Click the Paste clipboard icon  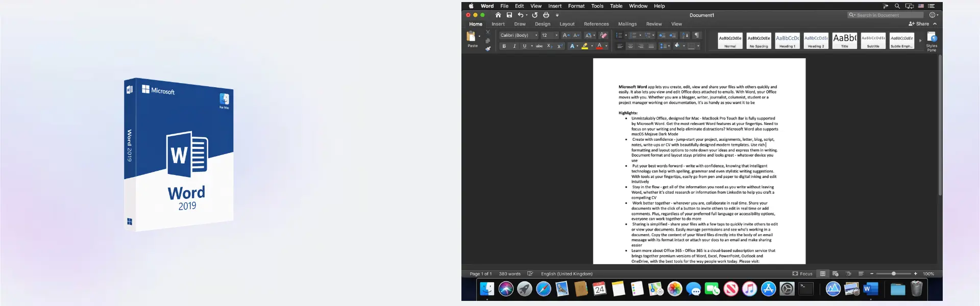(x=471, y=36)
